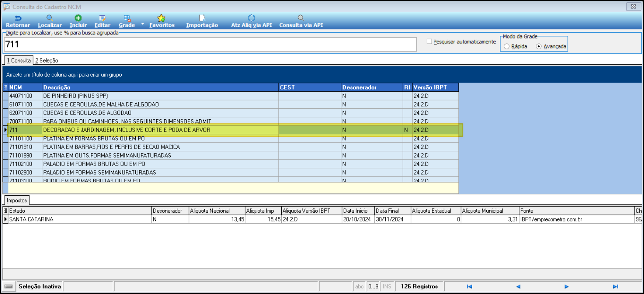
Task: Open the Localizar search tool
Action: pyautogui.click(x=49, y=21)
